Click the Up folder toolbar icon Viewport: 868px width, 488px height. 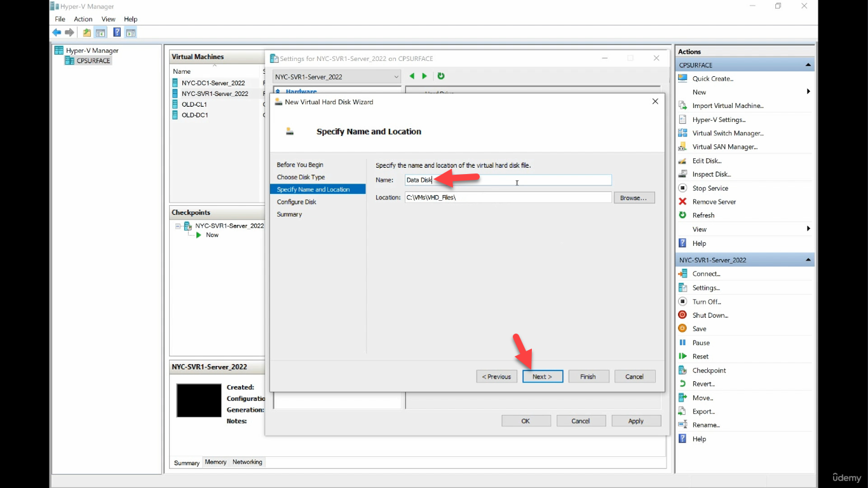87,32
